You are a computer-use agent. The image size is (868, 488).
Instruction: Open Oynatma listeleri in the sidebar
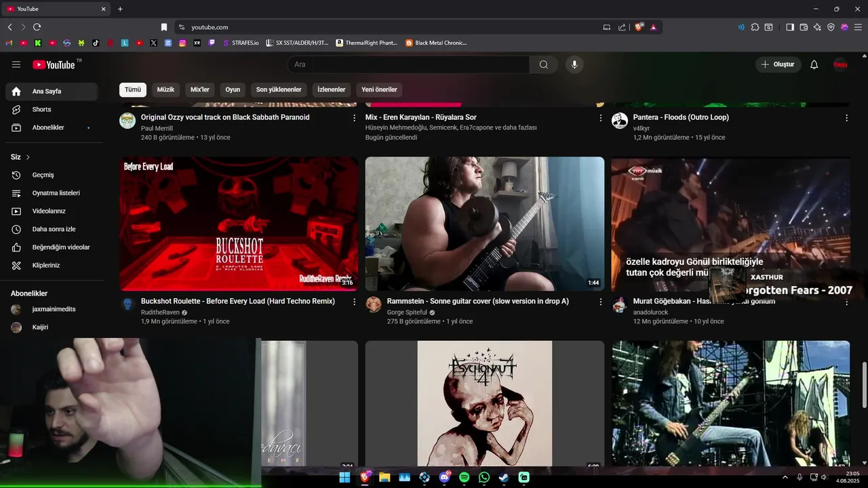52,193
